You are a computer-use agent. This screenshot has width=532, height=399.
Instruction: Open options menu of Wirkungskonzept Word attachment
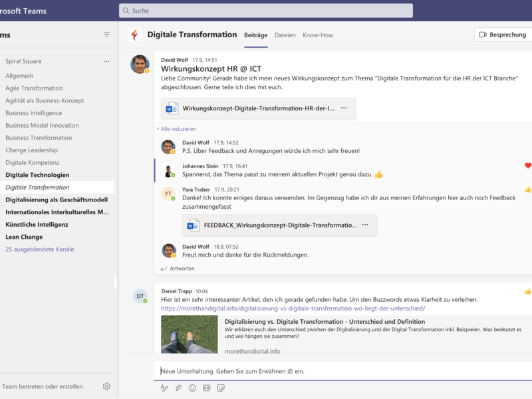click(x=344, y=108)
